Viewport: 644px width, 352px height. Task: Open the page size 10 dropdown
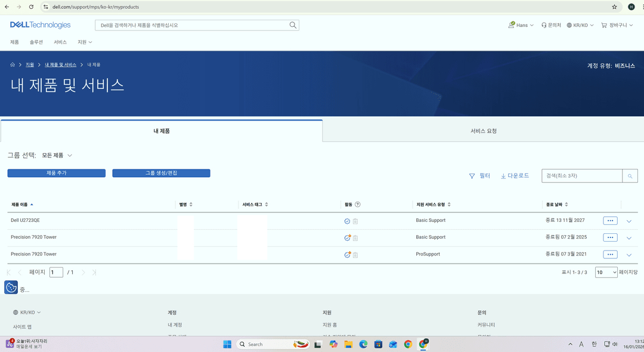tap(606, 272)
